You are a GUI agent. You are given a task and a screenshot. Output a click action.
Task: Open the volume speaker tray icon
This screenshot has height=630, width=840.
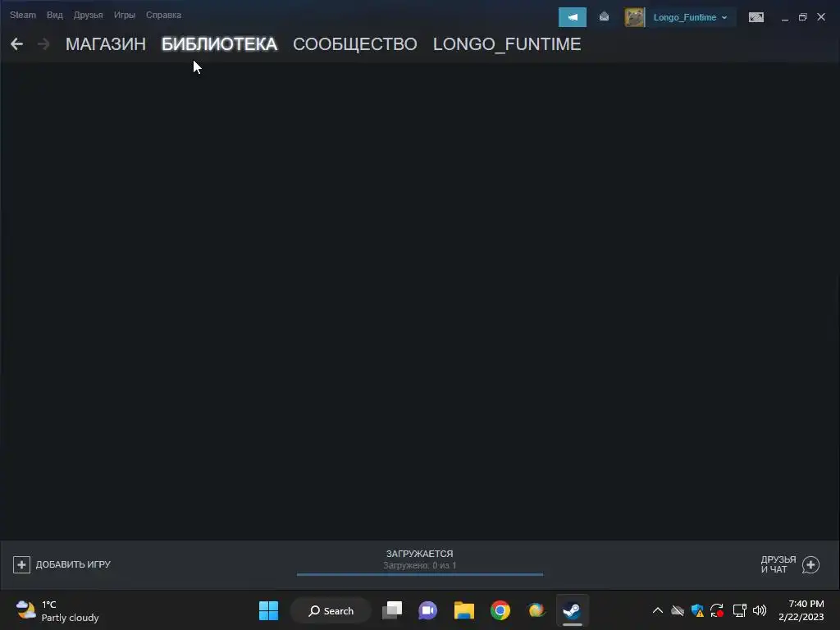tap(759, 610)
